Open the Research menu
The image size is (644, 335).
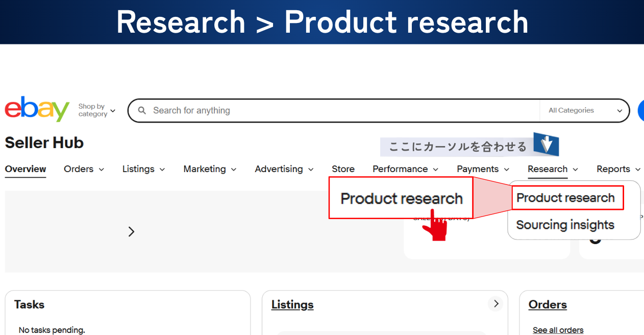pos(553,169)
